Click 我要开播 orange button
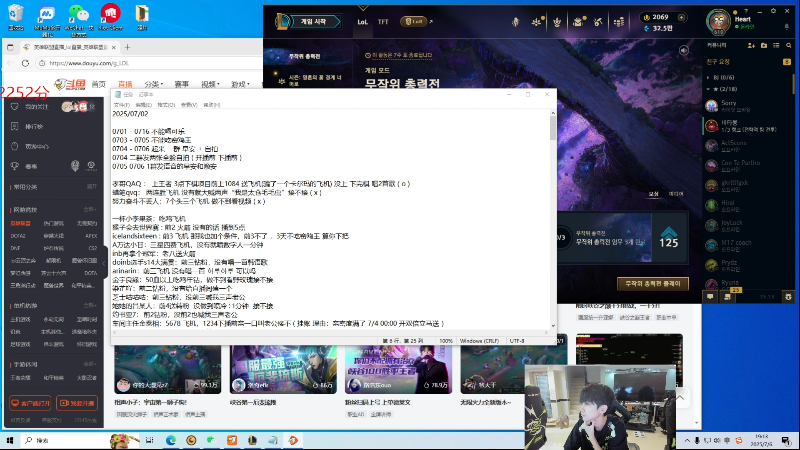Screen dimensions: 800x450 pos(77,403)
